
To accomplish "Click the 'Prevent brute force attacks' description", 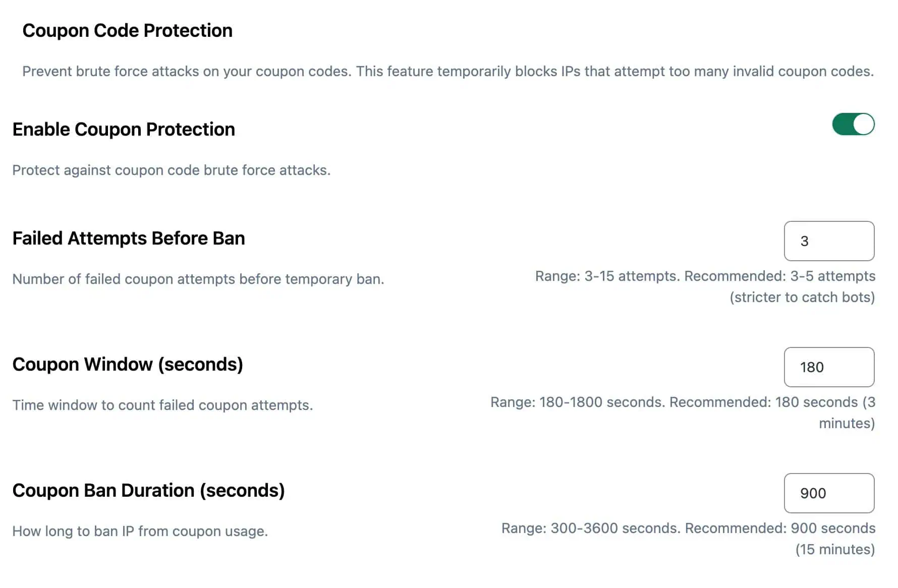I will click(448, 72).
